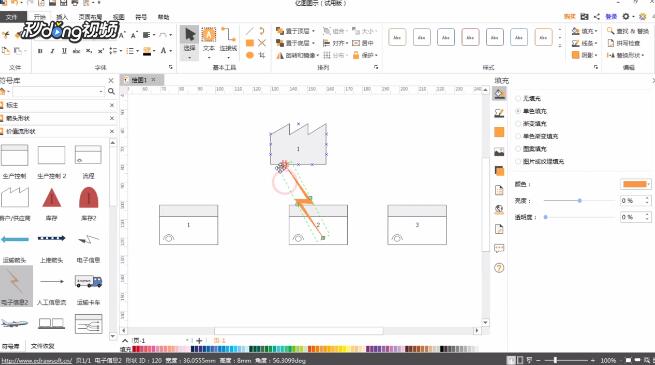Select 图案填充 pattern fill option
This screenshot has height=365, width=655.
coord(531,149)
